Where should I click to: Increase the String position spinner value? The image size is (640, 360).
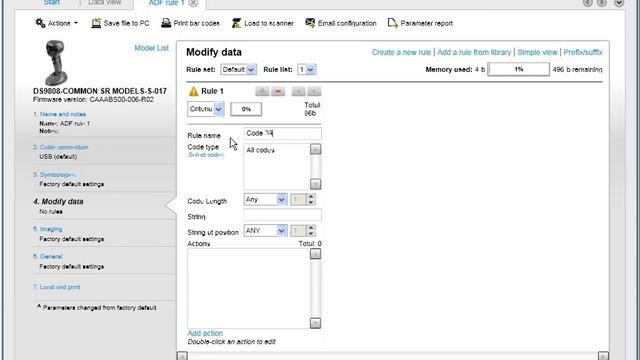coord(311,228)
